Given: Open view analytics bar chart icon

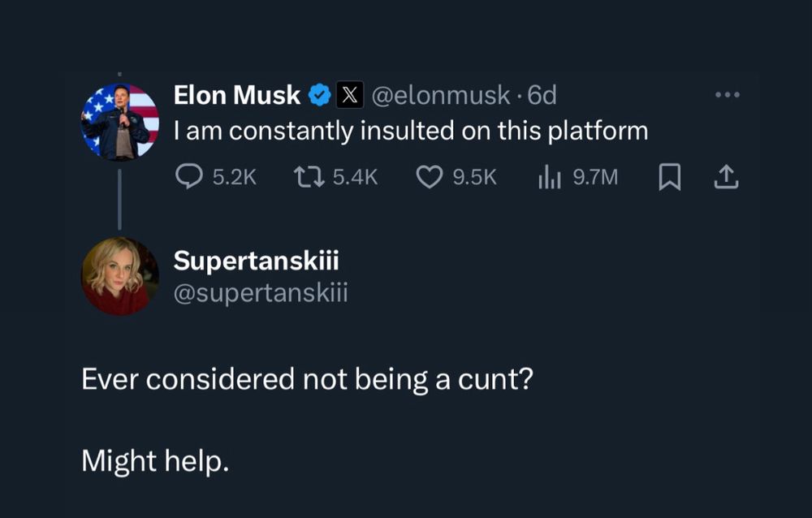Looking at the screenshot, I should tap(550, 177).
